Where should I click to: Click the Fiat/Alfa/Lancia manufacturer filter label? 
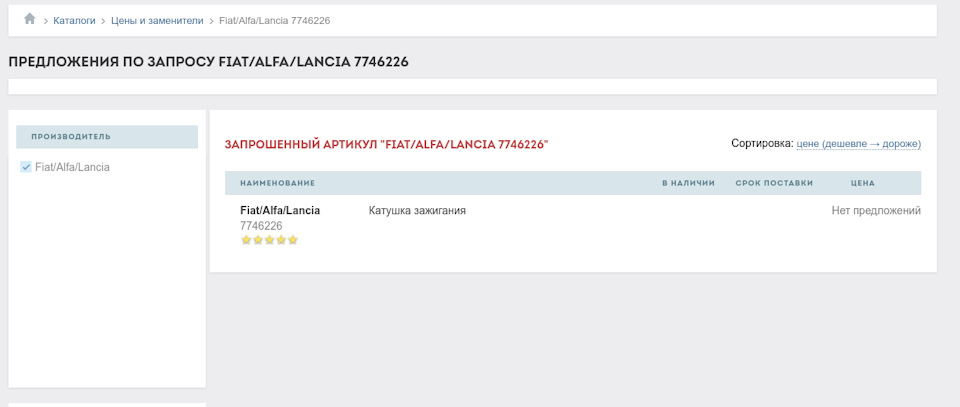pyautogui.click(x=72, y=167)
